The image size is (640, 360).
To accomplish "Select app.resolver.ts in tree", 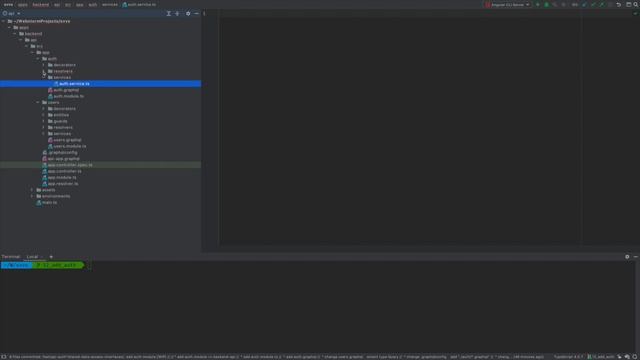I will pos(63,184).
